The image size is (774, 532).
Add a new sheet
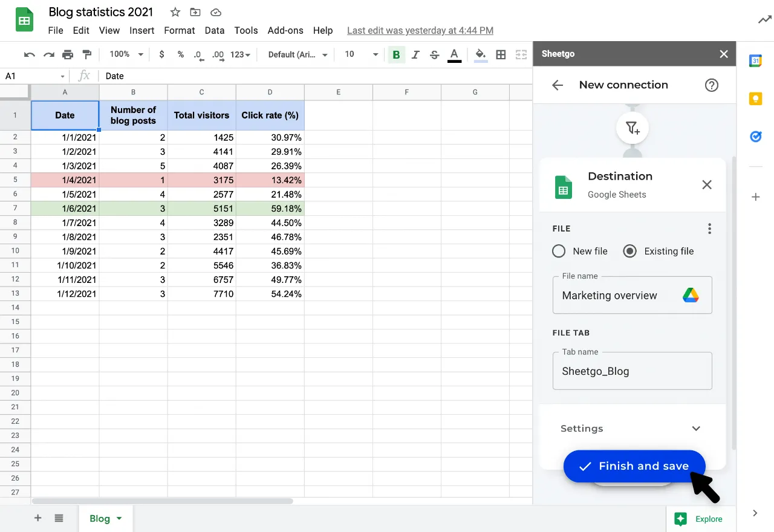pyautogui.click(x=37, y=518)
